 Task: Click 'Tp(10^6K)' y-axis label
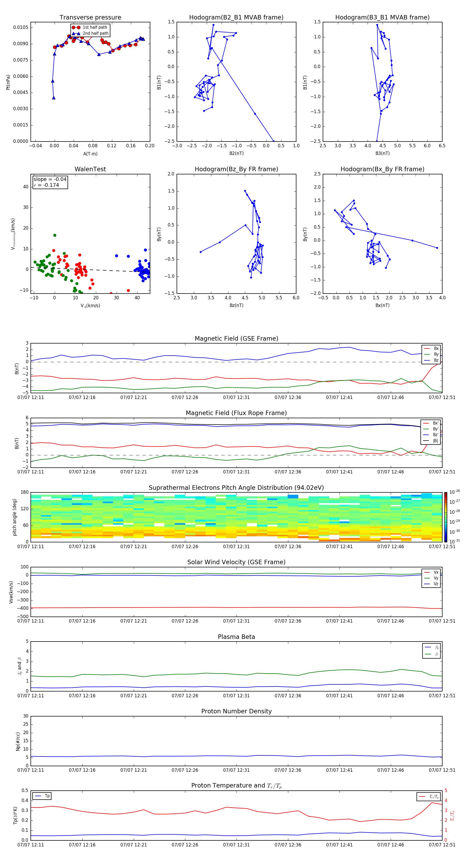tap(15, 815)
